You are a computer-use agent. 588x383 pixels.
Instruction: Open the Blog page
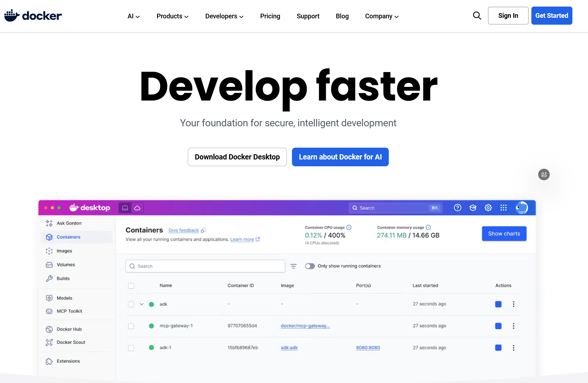click(x=342, y=16)
